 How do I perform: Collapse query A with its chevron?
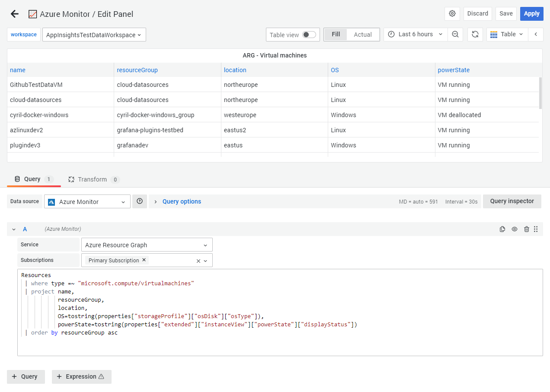tap(13, 229)
